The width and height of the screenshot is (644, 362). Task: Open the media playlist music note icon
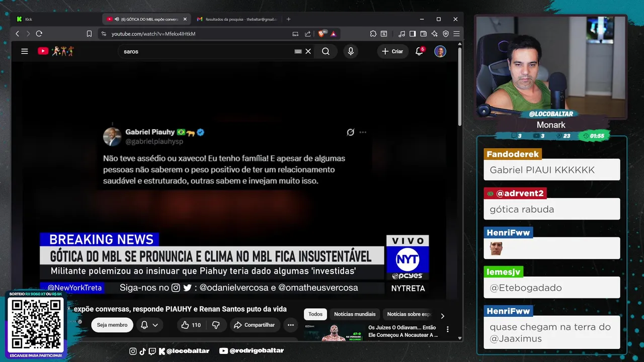[x=401, y=34]
